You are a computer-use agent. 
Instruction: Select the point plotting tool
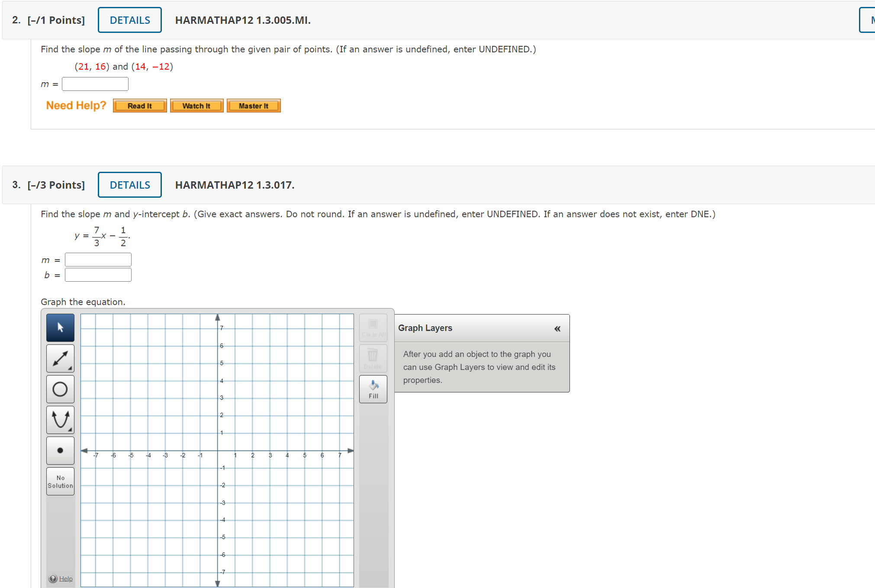coord(60,450)
